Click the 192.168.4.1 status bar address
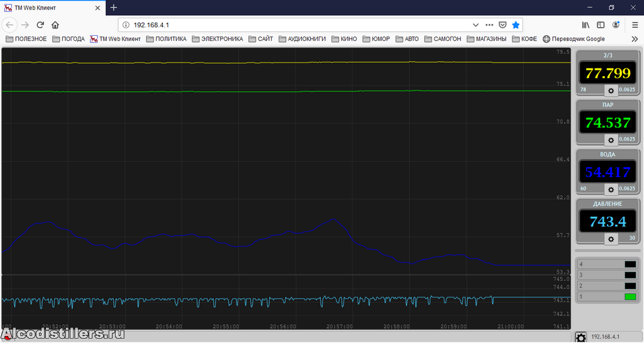Viewport: 644px width, 343px height. [605, 337]
